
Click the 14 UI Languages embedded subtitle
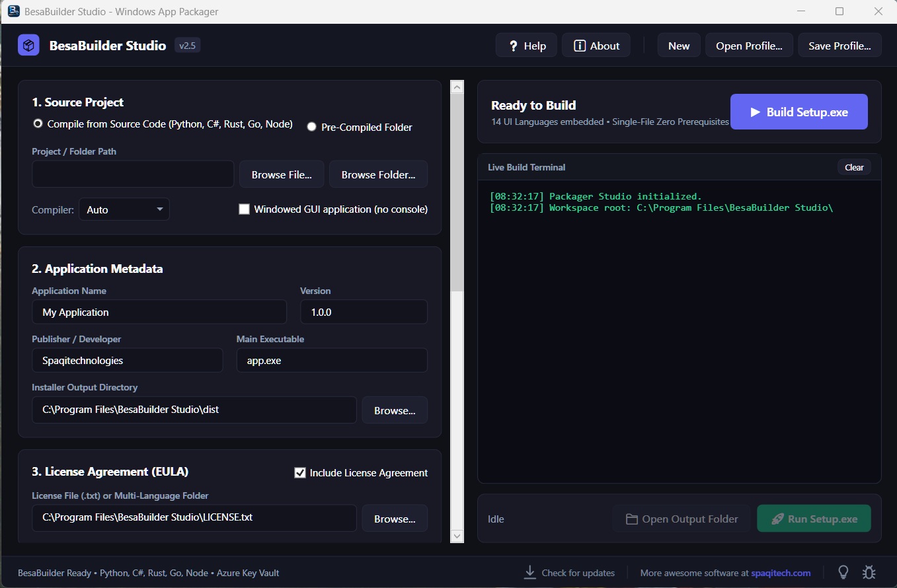click(x=609, y=122)
